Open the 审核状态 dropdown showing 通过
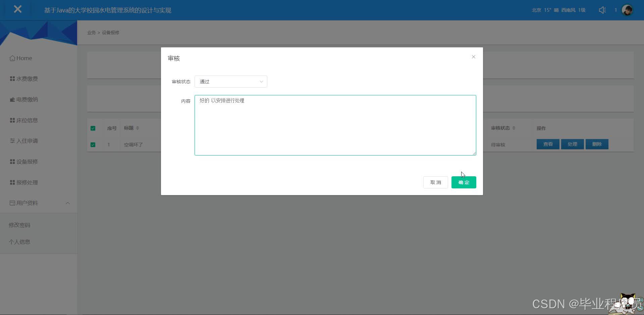This screenshot has height=315, width=644. (231, 82)
